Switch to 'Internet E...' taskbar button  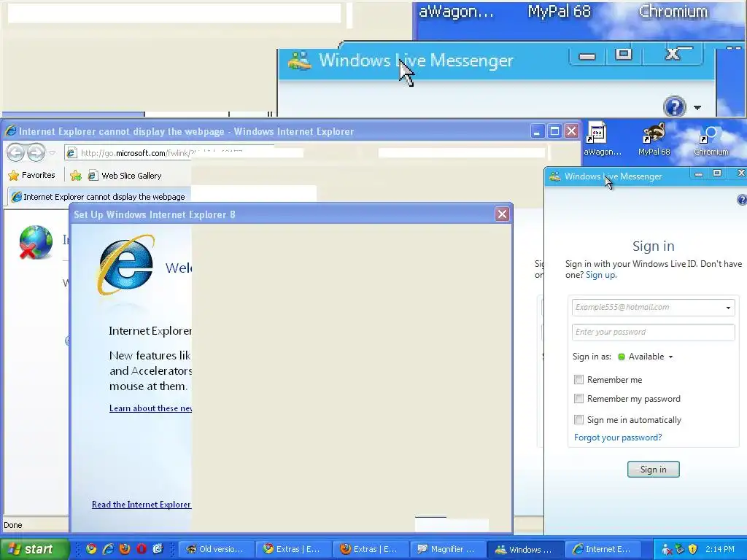click(603, 549)
